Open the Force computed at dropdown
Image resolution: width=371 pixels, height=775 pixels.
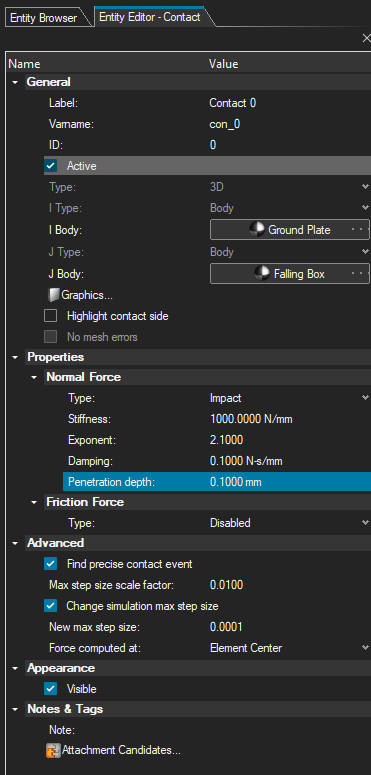pyautogui.click(x=365, y=647)
